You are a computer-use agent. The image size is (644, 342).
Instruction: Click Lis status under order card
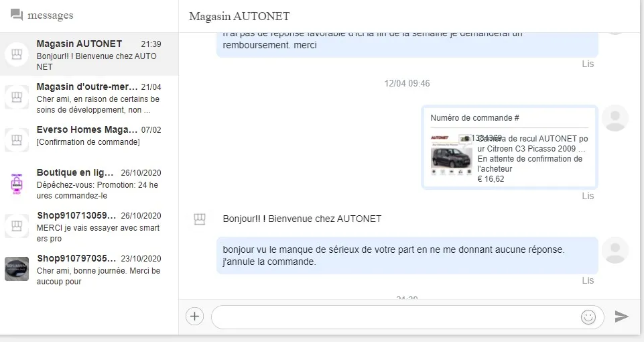point(588,196)
